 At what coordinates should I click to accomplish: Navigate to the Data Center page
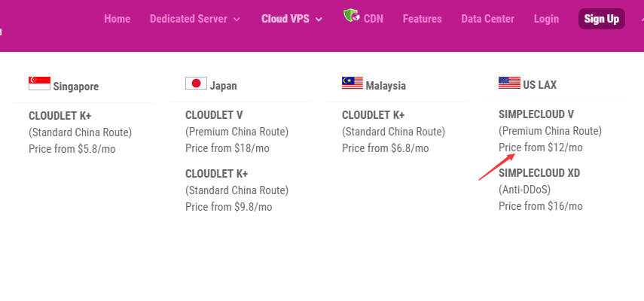pos(487,19)
